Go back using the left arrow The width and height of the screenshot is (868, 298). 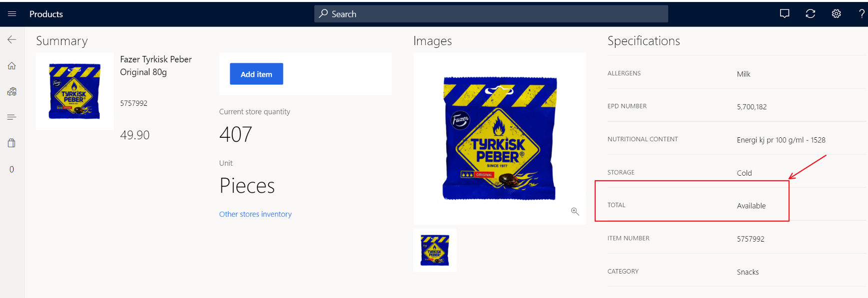pos(12,39)
